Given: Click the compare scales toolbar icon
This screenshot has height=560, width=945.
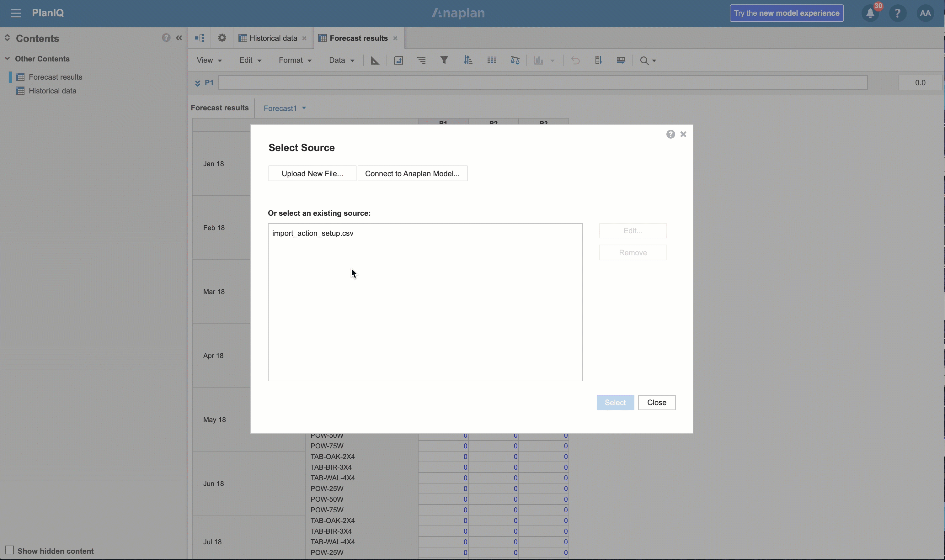Looking at the screenshot, I should pyautogui.click(x=515, y=61).
